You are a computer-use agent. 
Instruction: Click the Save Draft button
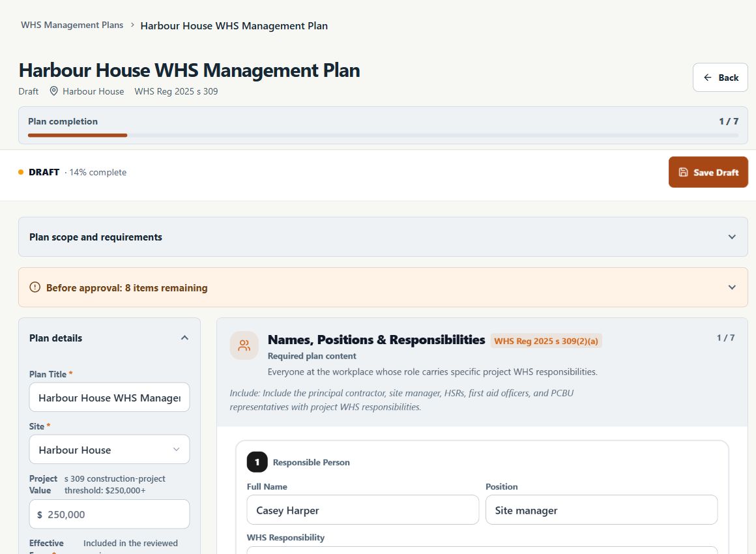coord(708,172)
